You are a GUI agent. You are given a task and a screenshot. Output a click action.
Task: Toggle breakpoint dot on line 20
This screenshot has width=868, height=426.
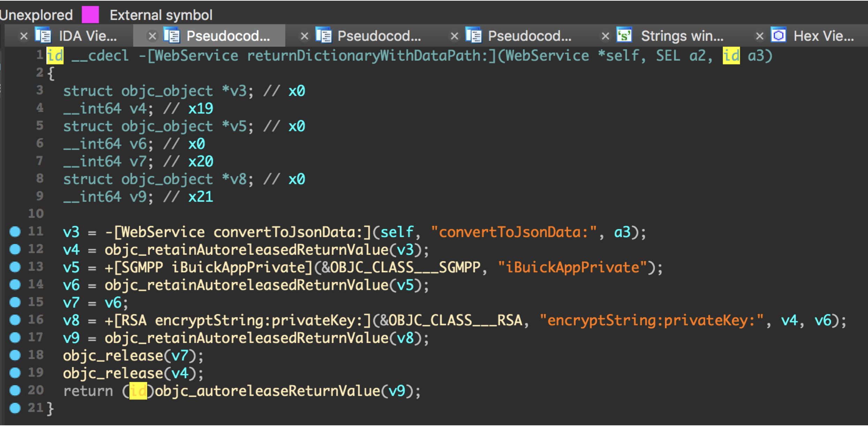15,390
